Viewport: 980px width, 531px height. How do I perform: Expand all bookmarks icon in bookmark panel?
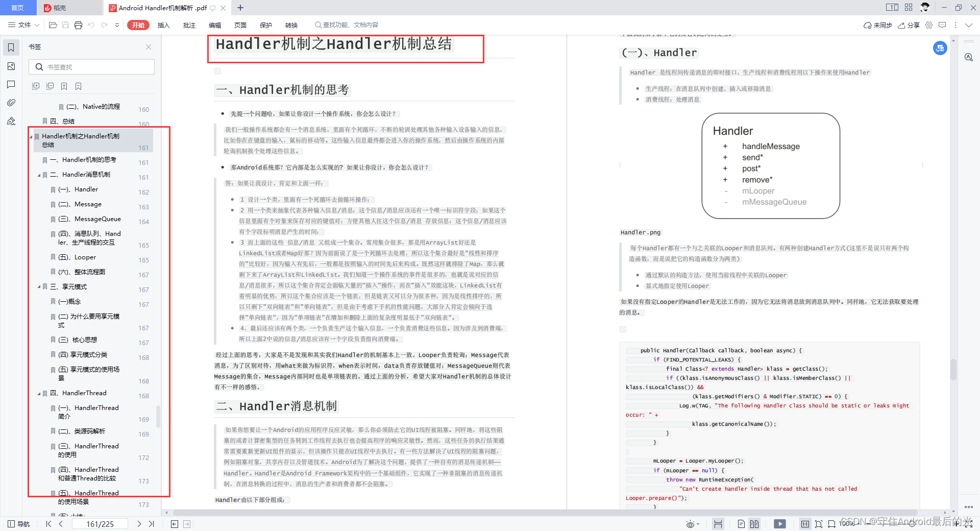pos(36,86)
